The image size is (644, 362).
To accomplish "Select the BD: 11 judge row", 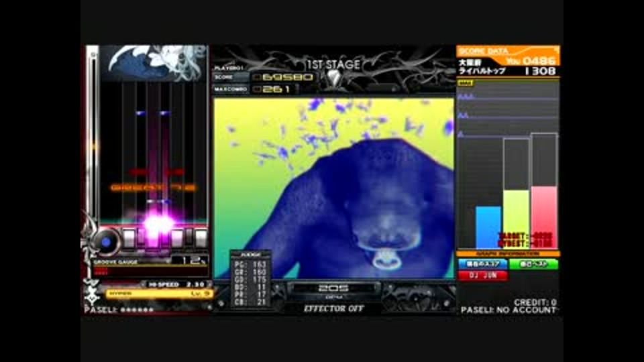I will pyautogui.click(x=250, y=287).
